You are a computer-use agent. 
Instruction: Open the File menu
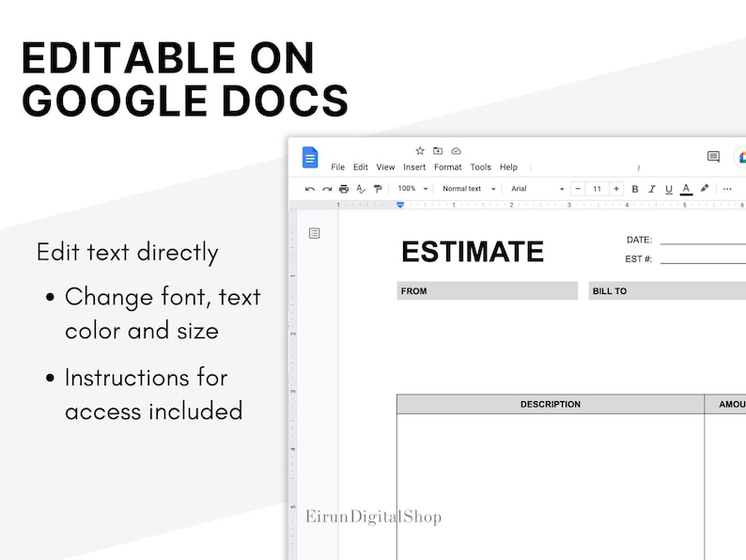pyautogui.click(x=338, y=167)
